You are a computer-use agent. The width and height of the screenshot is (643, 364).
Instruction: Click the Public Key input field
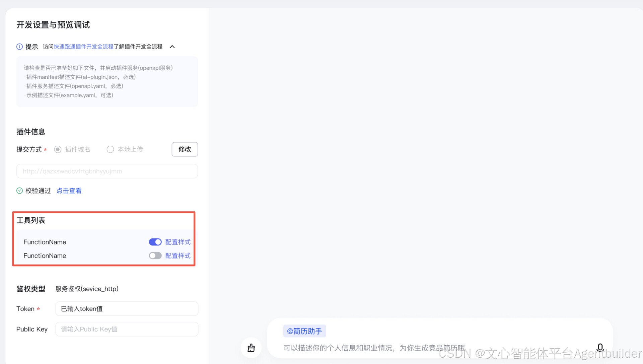coord(127,329)
